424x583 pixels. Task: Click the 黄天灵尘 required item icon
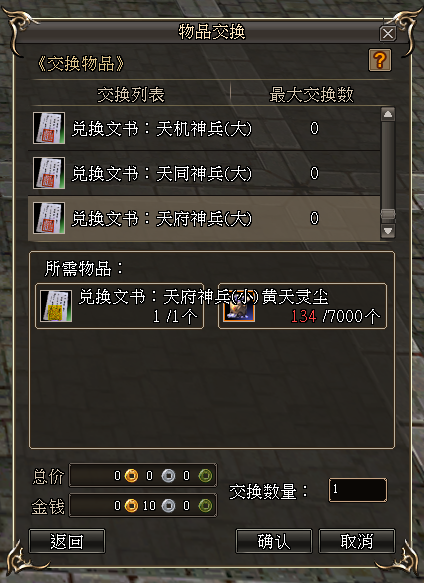(x=239, y=306)
